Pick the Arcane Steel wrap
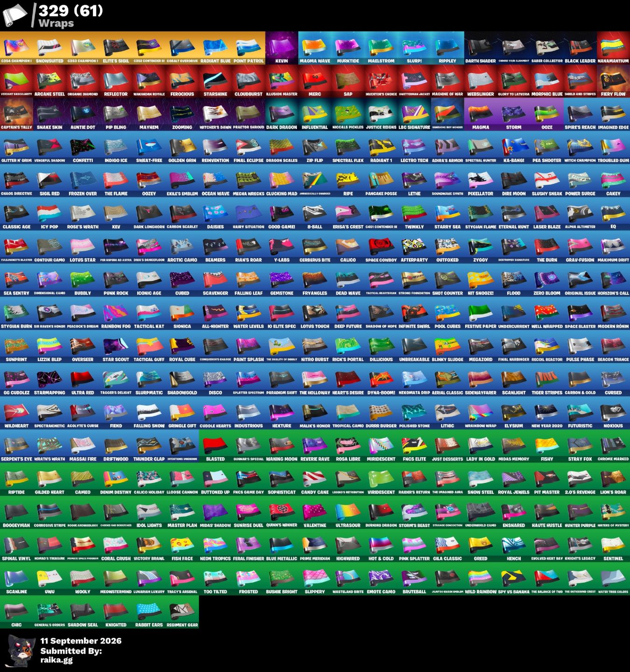Image resolution: width=630 pixels, height=672 pixels. point(49,81)
